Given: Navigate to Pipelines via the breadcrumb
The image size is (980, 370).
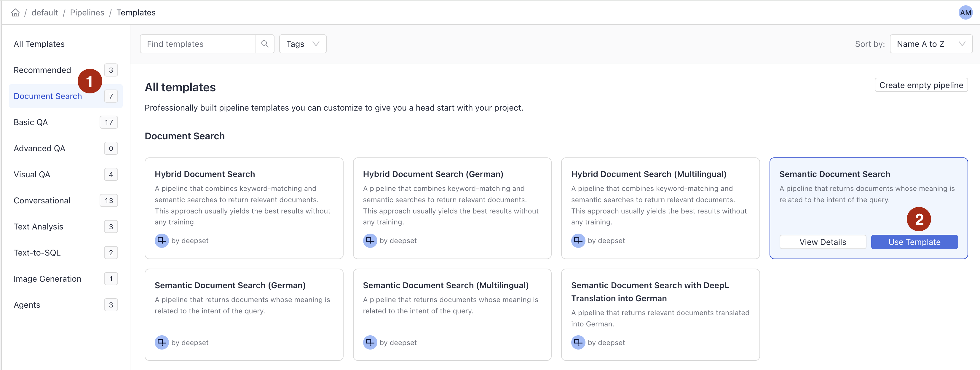Looking at the screenshot, I should click(x=87, y=12).
